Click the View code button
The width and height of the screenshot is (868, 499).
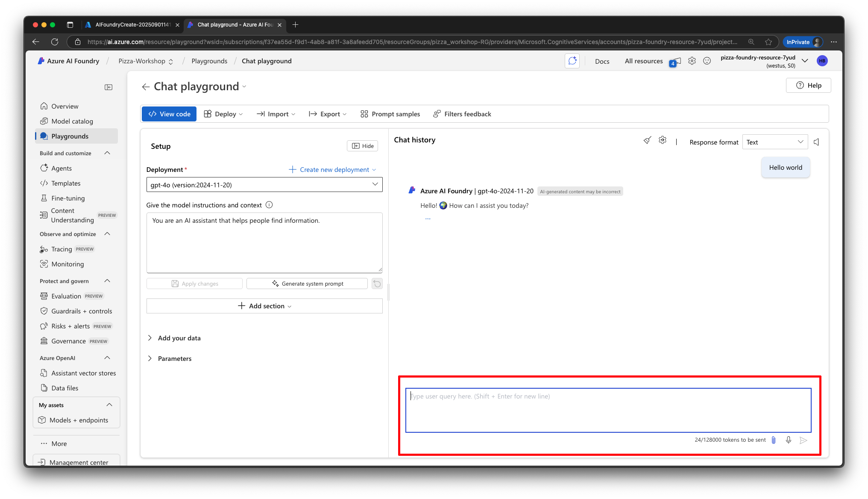(169, 114)
